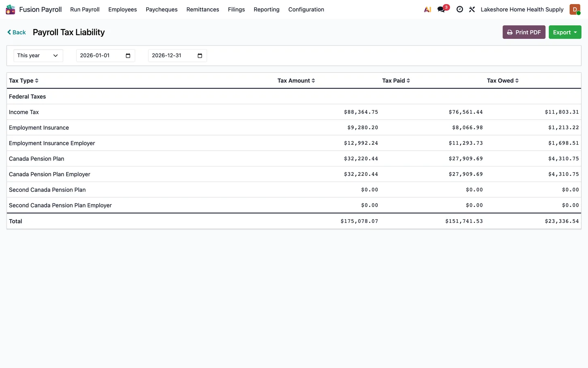Click the tools cross icon
The height and width of the screenshot is (368, 588).
tap(472, 9)
